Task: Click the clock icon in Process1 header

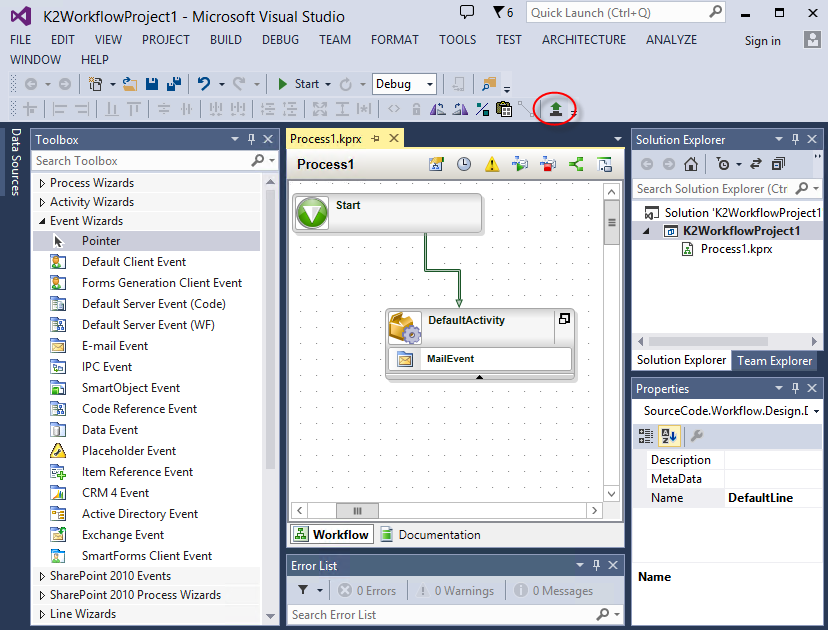Action: tap(464, 164)
